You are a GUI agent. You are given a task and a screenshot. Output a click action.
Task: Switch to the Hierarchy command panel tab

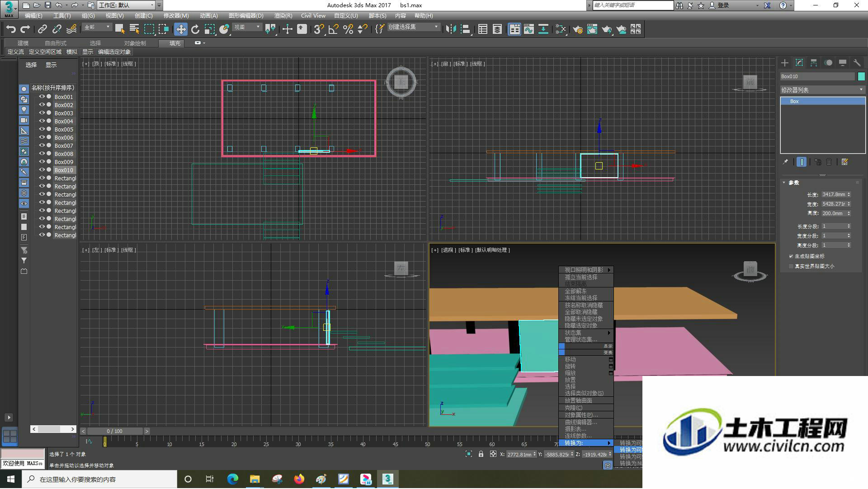point(814,63)
